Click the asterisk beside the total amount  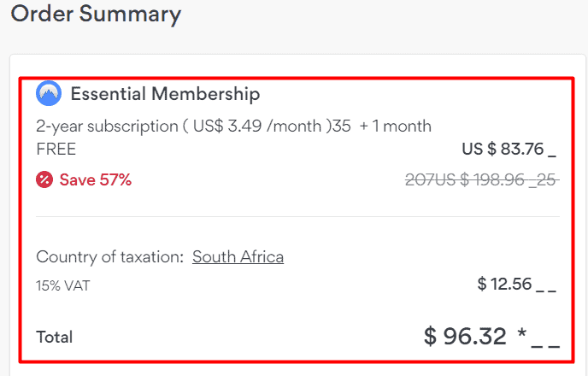(x=522, y=336)
